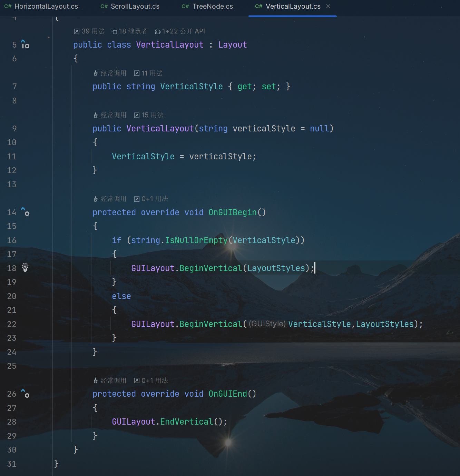The height and width of the screenshot is (476, 460).
Task: Click the override gutter icon on line 26
Action: click(x=25, y=393)
